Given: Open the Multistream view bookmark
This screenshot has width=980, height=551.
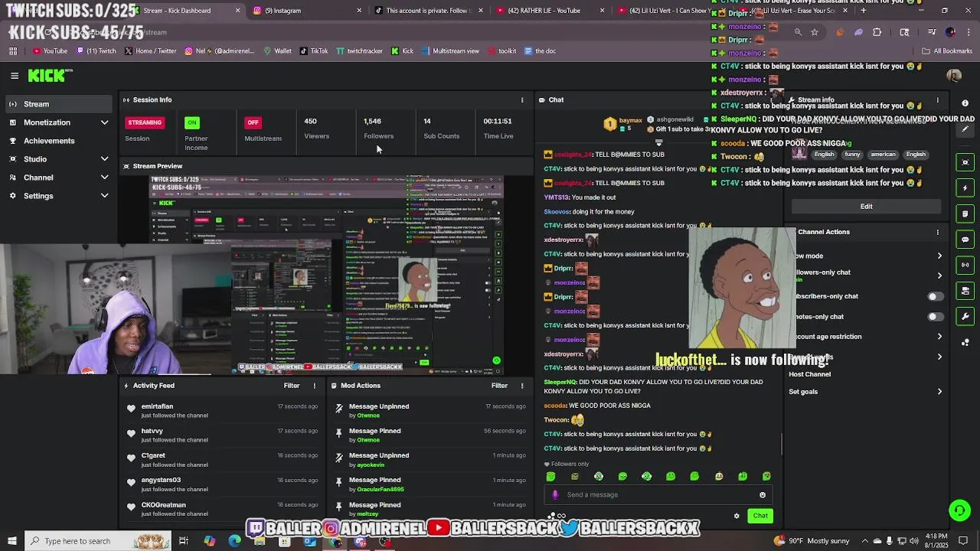Looking at the screenshot, I should coord(450,51).
